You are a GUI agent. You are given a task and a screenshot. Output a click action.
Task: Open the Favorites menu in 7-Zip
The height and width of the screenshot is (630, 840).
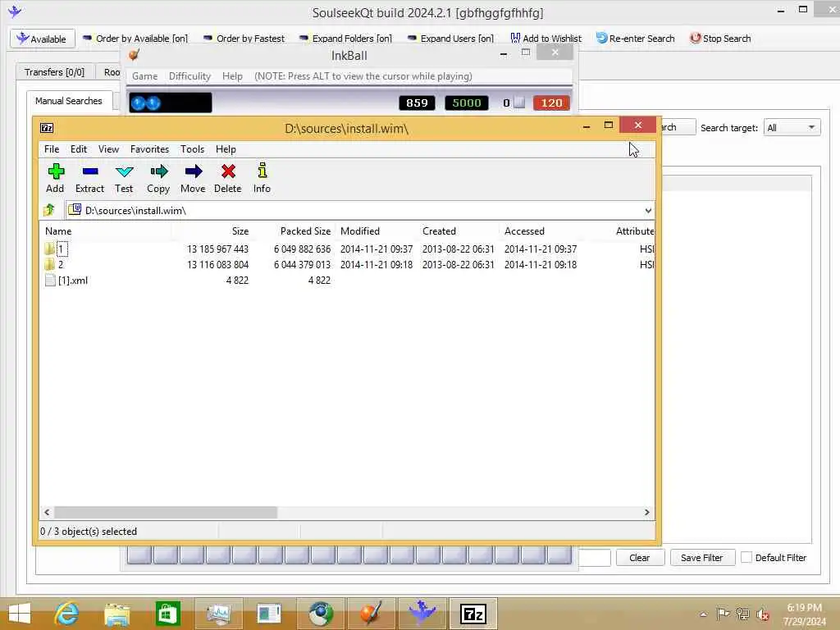coord(149,149)
